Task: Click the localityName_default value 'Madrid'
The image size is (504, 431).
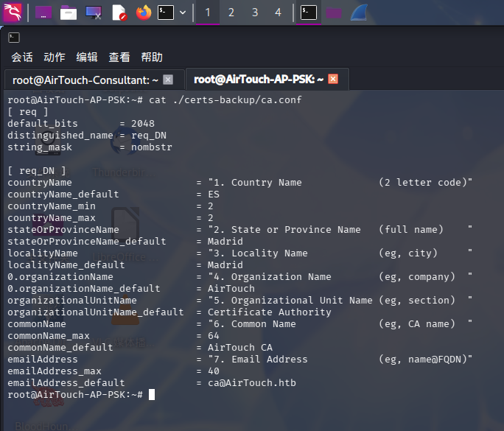Action: pyautogui.click(x=225, y=264)
